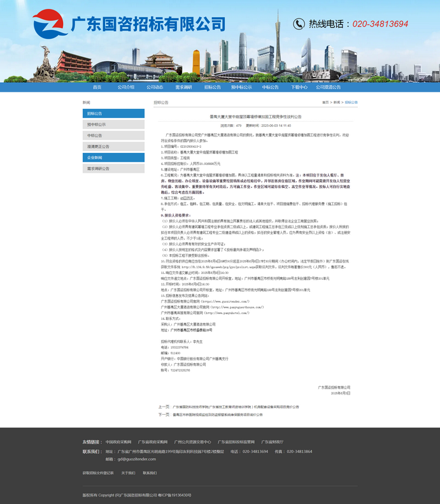Select 企业新闻 in the left sidebar

coord(113,157)
